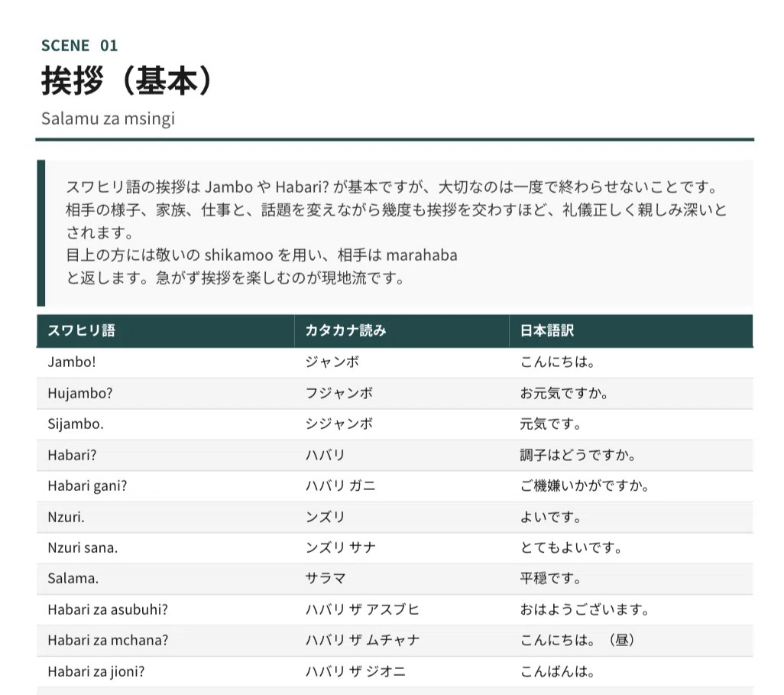Select the Hujambo? phrase row
This screenshot has height=695, width=784.
click(x=395, y=393)
